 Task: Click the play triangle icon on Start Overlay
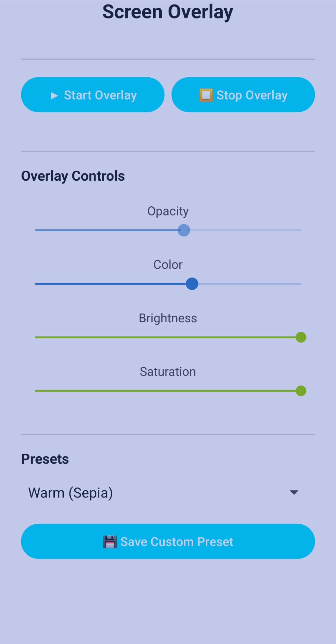coord(54,96)
